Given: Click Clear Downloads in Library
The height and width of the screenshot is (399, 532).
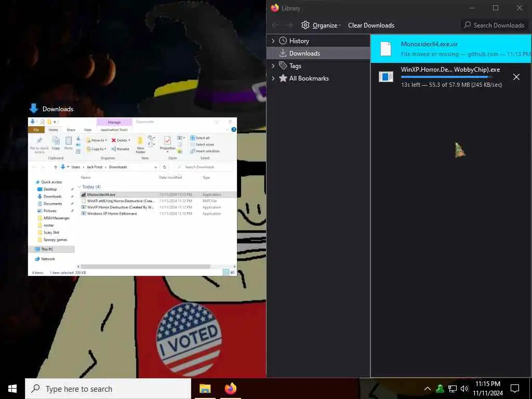Looking at the screenshot, I should coord(371,25).
